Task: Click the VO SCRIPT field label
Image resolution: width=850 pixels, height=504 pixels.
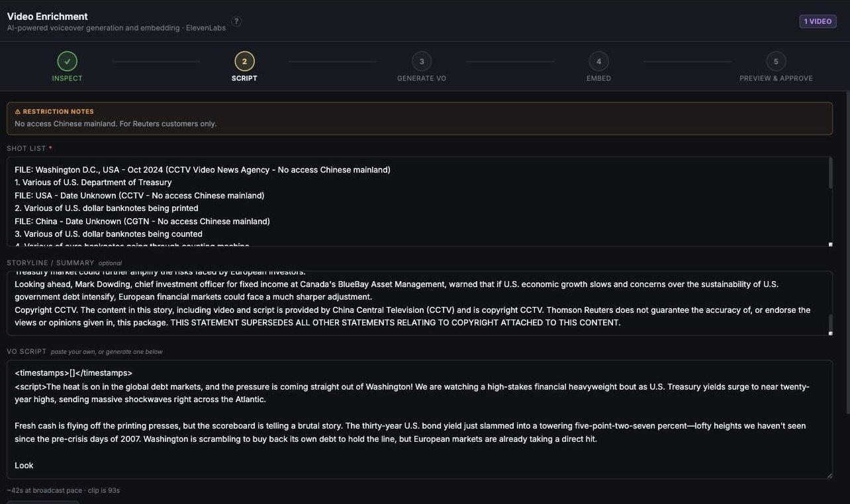Action: pyautogui.click(x=27, y=351)
